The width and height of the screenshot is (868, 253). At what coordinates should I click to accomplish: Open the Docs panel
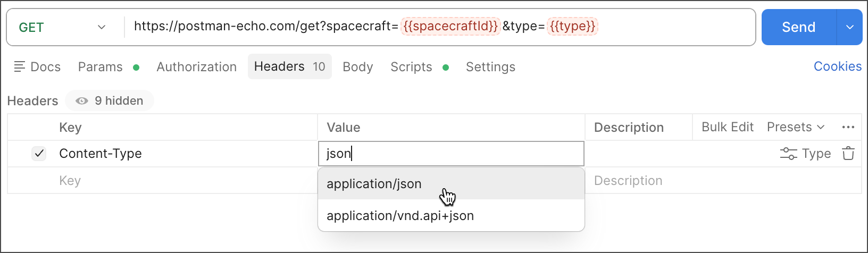point(37,67)
